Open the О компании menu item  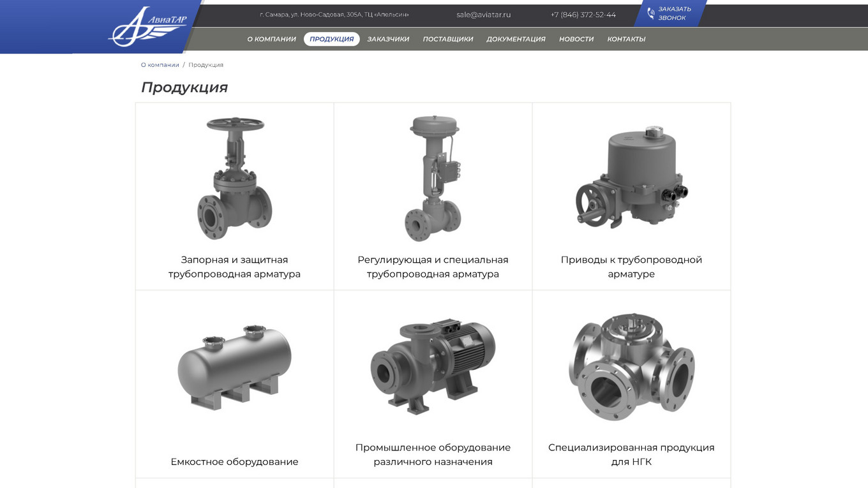[x=272, y=39]
